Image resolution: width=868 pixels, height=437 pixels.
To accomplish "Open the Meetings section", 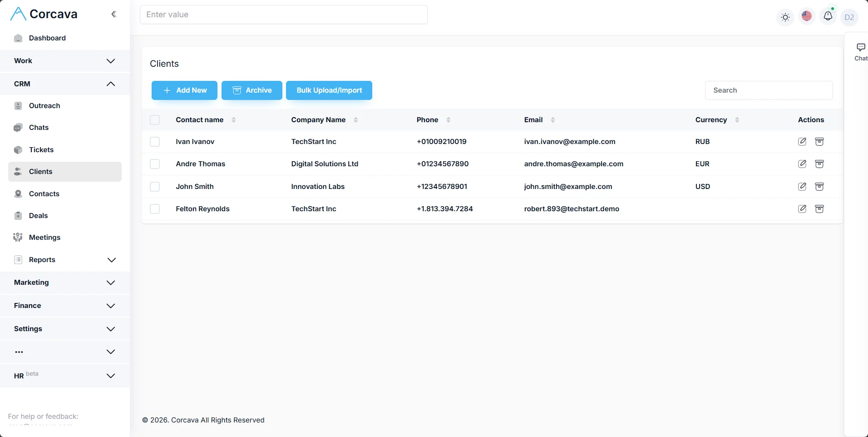I will [x=44, y=237].
